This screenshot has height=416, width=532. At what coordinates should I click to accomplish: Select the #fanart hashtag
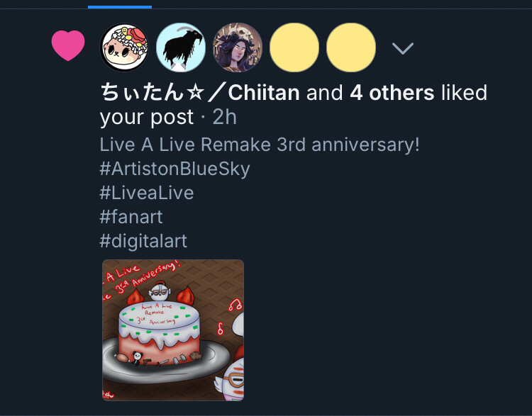click(x=131, y=217)
